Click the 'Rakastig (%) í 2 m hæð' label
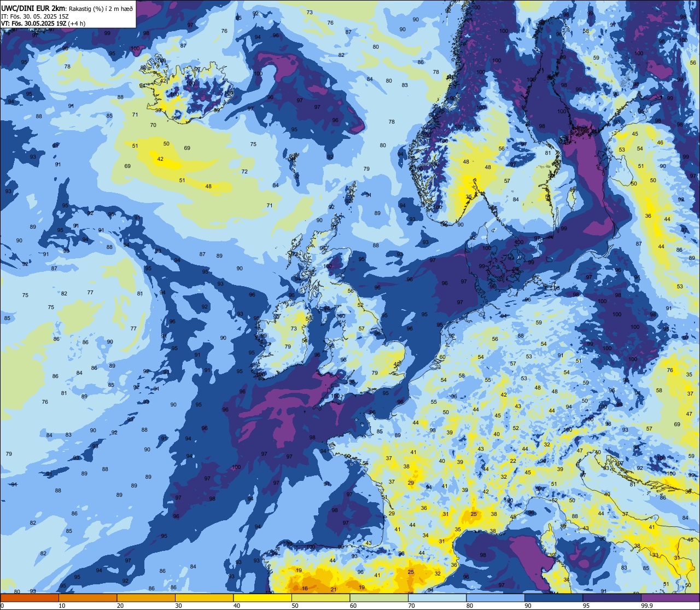This screenshot has height=610, width=700. point(100,8)
